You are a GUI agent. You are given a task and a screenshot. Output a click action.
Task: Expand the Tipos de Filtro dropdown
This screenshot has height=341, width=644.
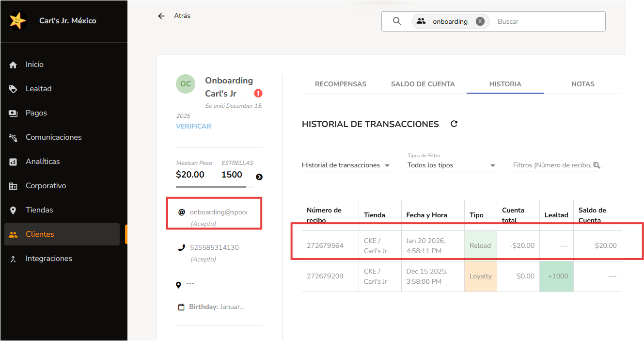pos(452,165)
